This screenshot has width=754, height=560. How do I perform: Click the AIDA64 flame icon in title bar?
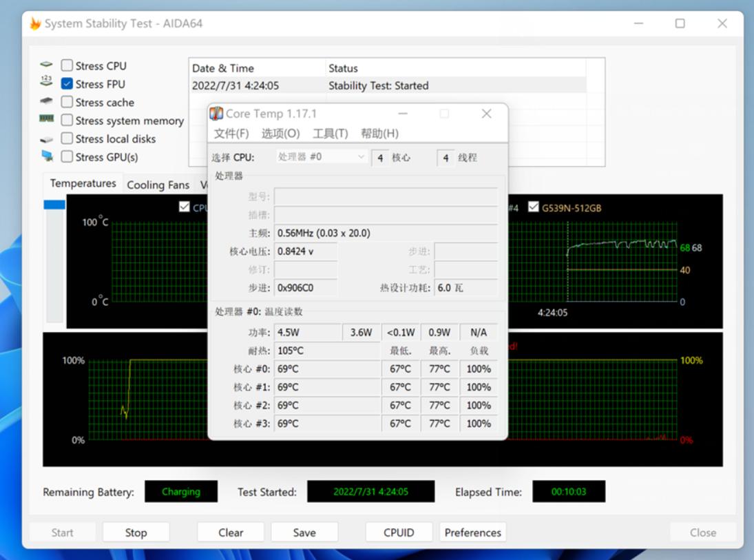pos(34,23)
